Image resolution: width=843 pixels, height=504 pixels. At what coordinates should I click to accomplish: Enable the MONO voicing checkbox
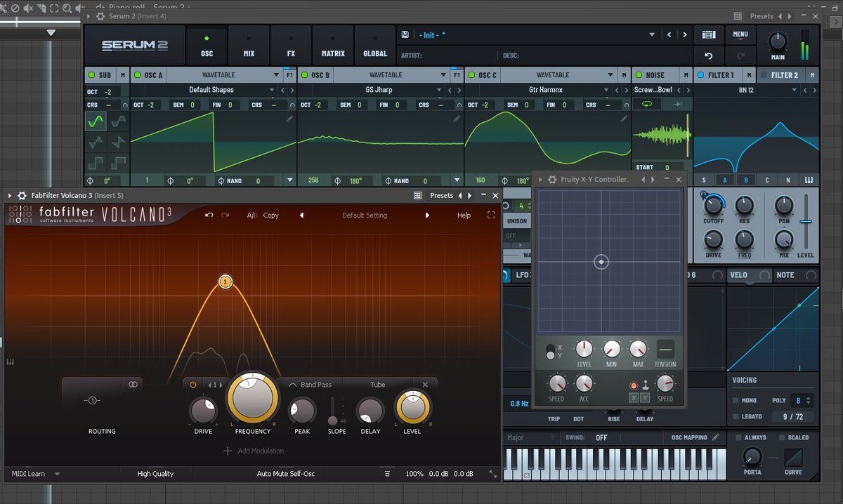pyautogui.click(x=736, y=401)
